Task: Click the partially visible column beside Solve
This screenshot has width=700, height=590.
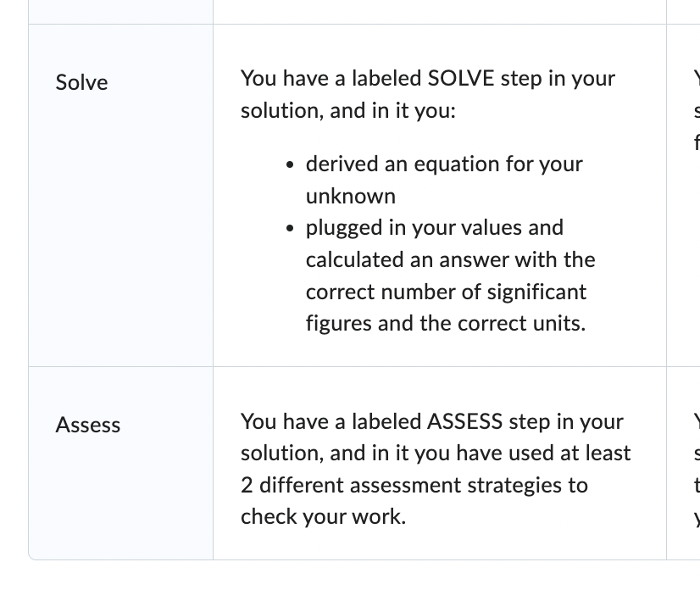Action: coord(684,195)
